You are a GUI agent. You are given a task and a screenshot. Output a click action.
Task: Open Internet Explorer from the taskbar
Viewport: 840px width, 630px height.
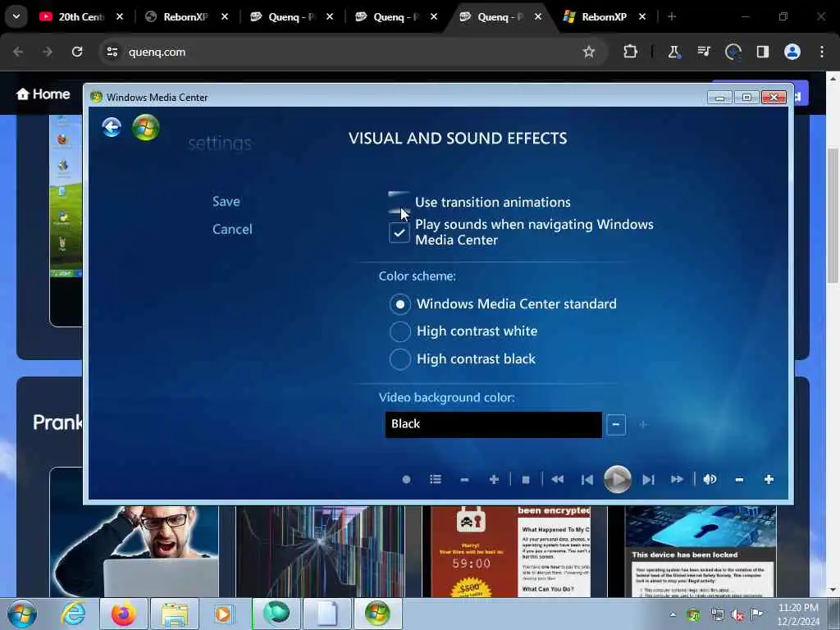[x=73, y=614]
